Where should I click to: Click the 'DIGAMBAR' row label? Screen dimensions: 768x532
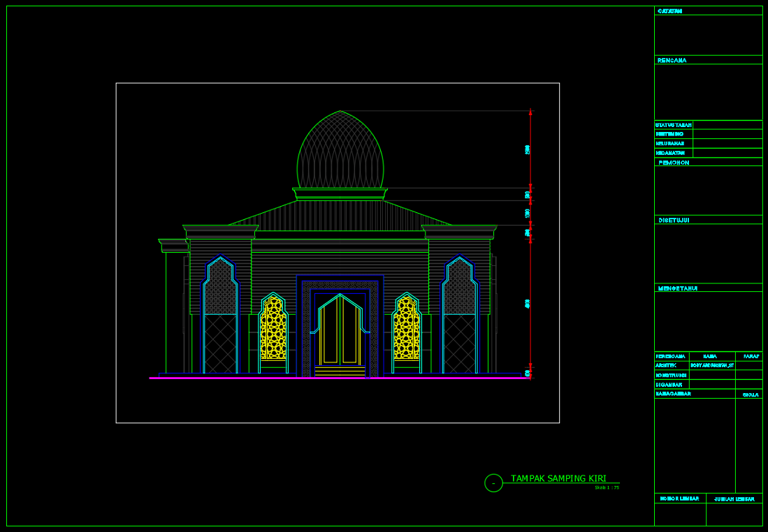point(669,384)
